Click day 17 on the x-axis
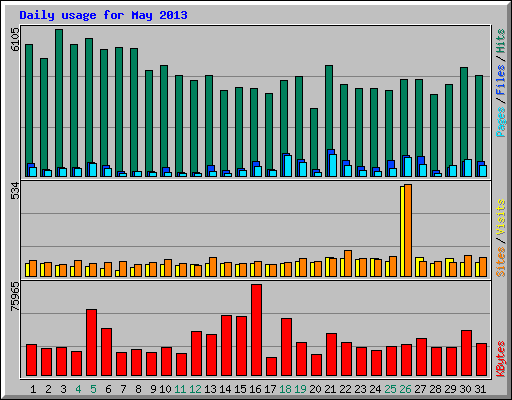Screen dimensions: 512x400 (x=270, y=389)
